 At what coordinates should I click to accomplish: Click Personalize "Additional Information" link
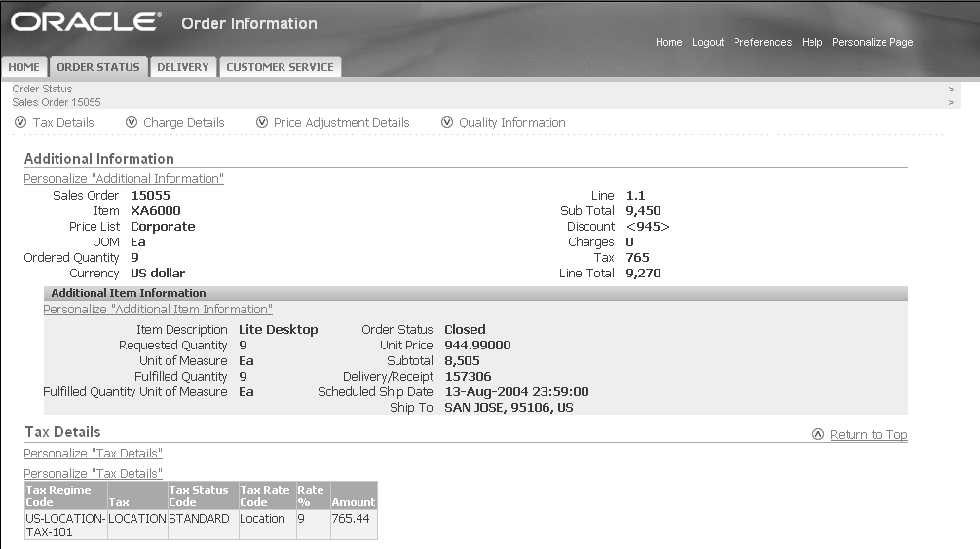[x=124, y=179]
